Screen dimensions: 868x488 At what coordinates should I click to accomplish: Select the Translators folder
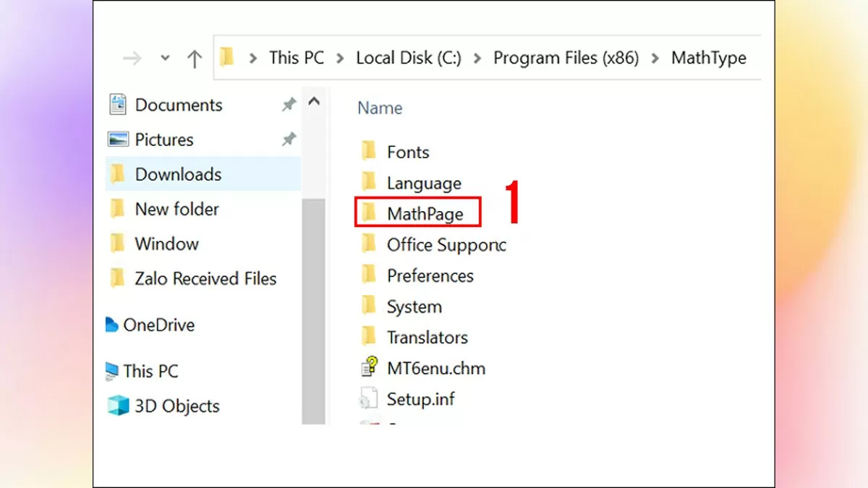point(427,337)
